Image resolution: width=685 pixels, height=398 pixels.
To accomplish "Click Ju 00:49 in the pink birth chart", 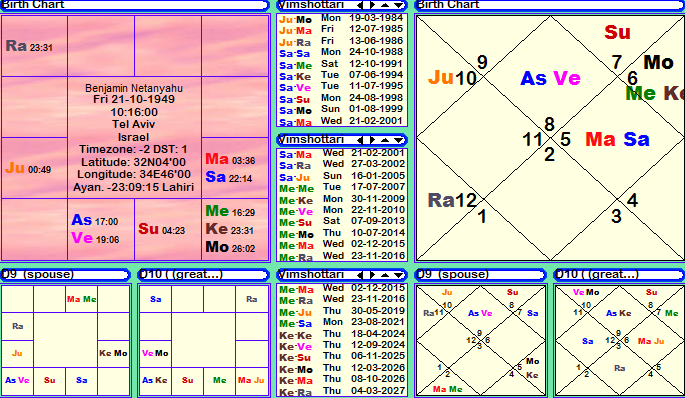I will pos(28,168).
